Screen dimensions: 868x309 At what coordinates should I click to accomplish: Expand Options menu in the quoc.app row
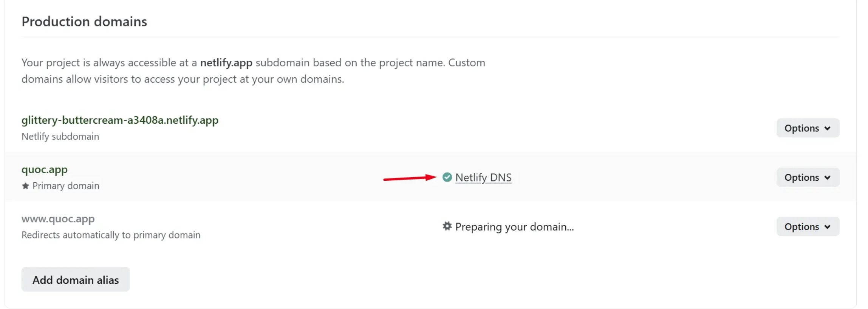(x=808, y=177)
